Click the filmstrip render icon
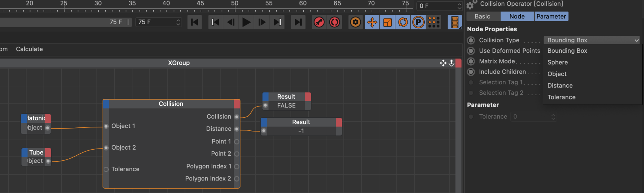 click(x=455, y=22)
